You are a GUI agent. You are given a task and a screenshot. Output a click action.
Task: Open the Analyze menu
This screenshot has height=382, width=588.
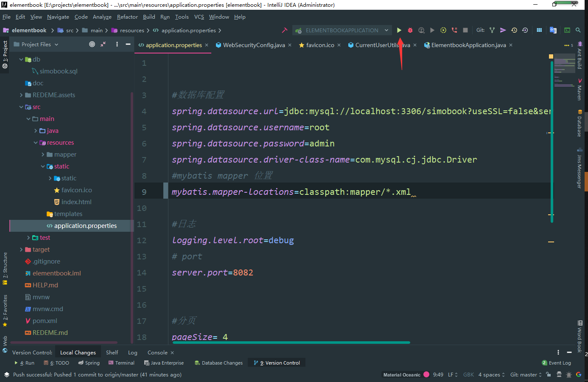click(102, 17)
